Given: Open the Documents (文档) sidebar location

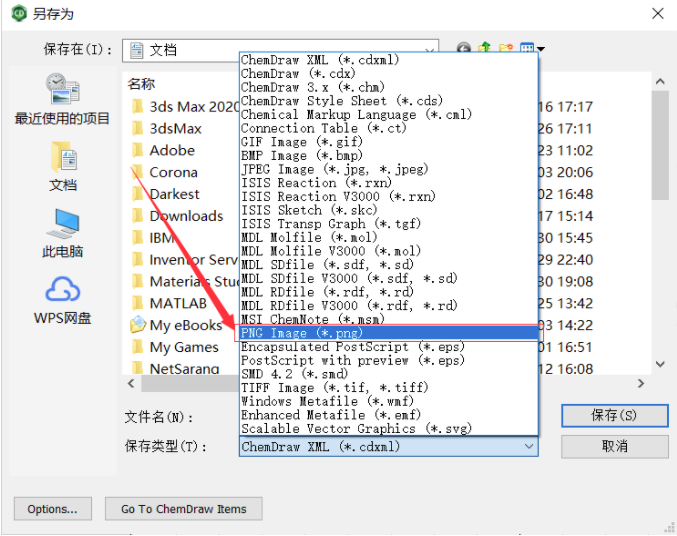Looking at the screenshot, I should (63, 167).
